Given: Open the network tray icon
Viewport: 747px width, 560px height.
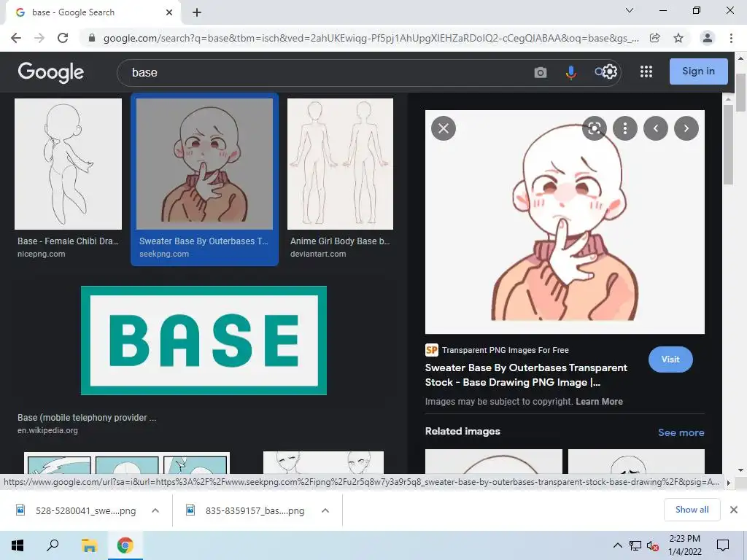Looking at the screenshot, I should point(635,545).
